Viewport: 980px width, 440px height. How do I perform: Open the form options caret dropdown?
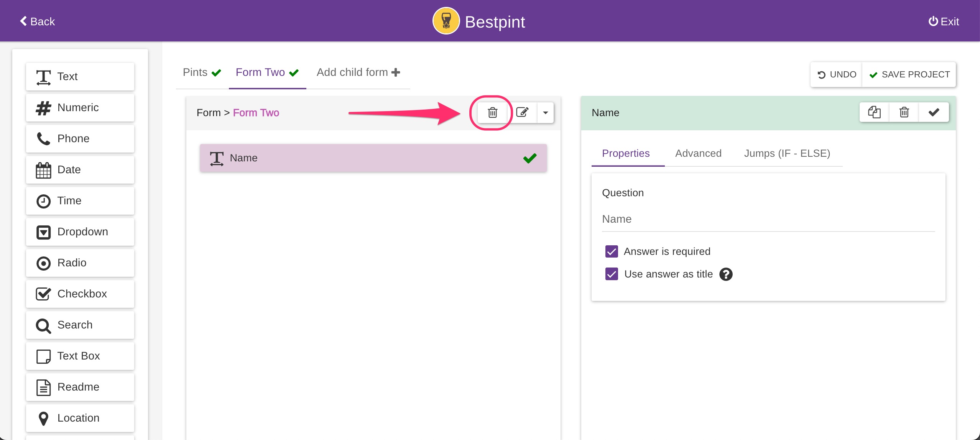click(x=545, y=113)
